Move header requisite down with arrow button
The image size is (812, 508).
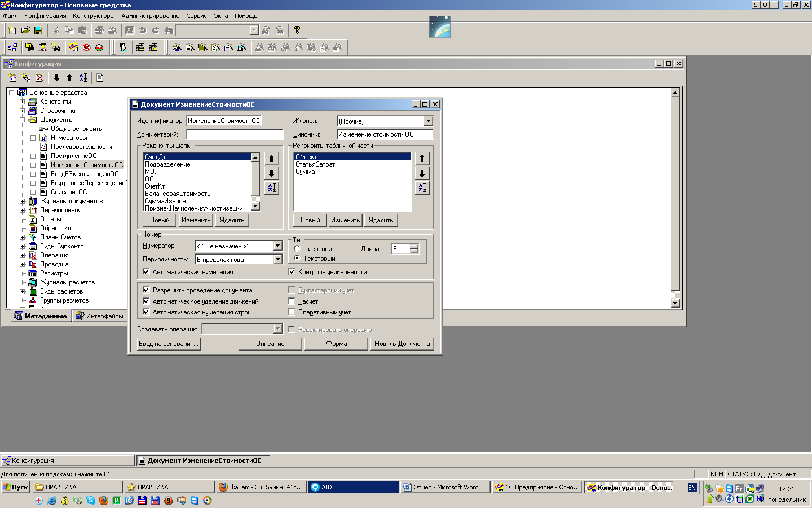[271, 173]
